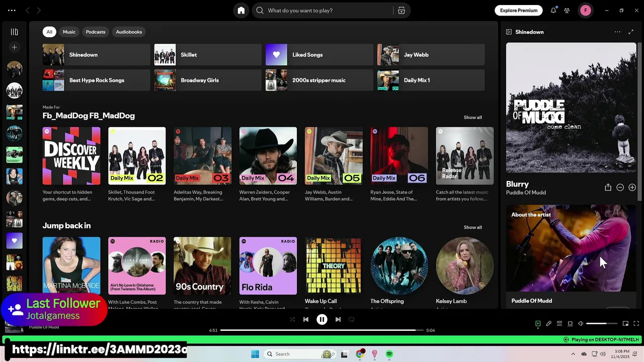The image size is (644, 362).
Task: Adjust the volume slider
Action: point(602,324)
